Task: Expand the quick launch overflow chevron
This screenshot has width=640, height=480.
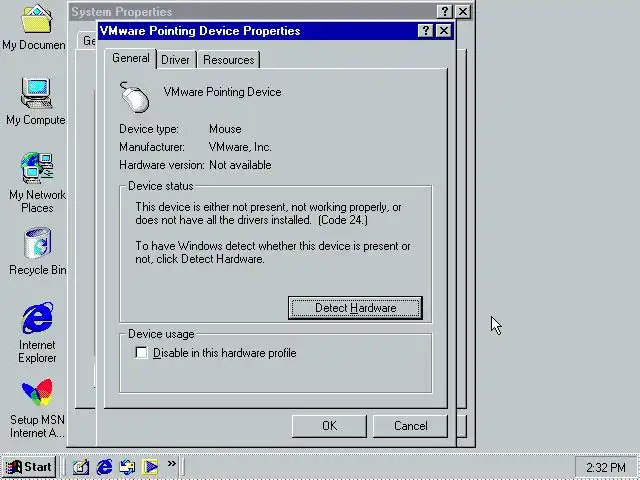Action: [171, 463]
